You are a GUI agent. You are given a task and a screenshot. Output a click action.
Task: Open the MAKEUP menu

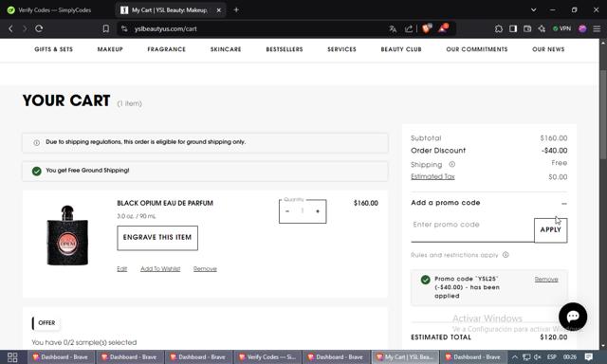coord(110,49)
